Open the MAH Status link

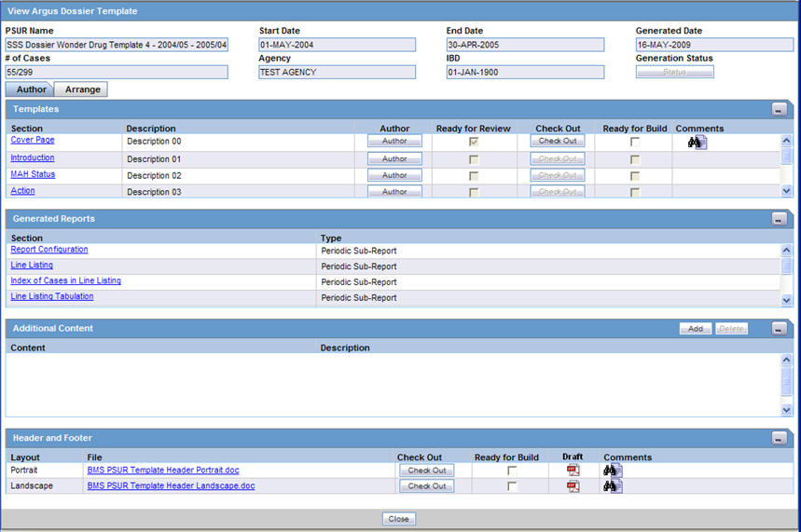click(x=33, y=174)
